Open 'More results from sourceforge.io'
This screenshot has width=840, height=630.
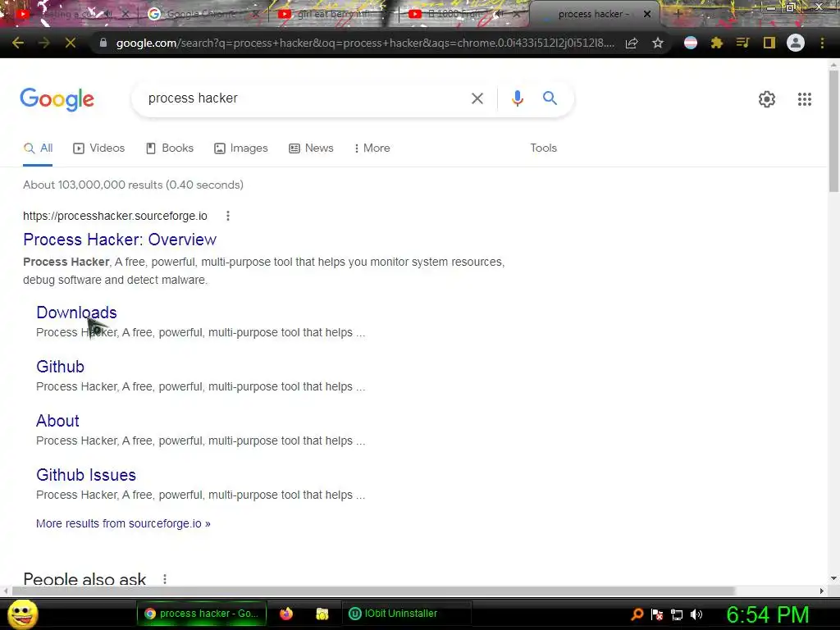pos(123,523)
